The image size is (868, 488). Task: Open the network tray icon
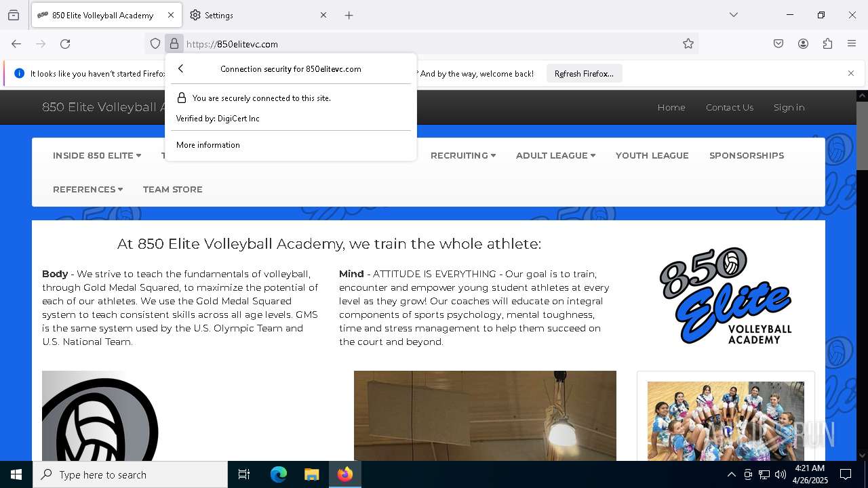point(764,474)
